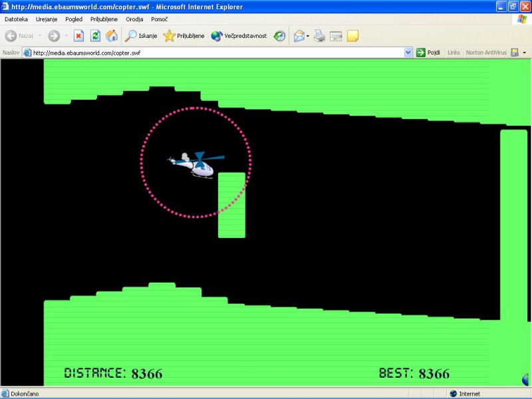Open the Večpredstavnost media pane

tap(239, 36)
